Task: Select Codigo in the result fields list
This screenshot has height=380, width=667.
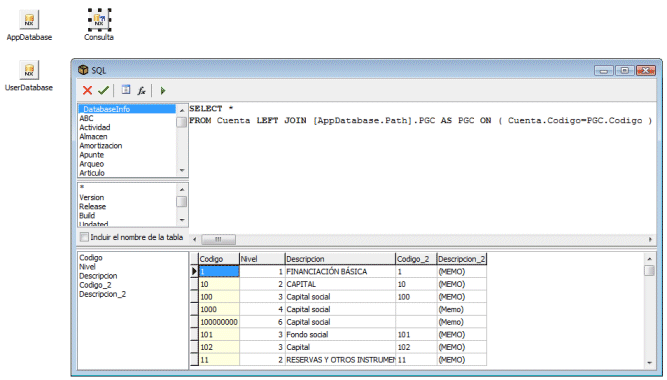Action: click(x=91, y=258)
